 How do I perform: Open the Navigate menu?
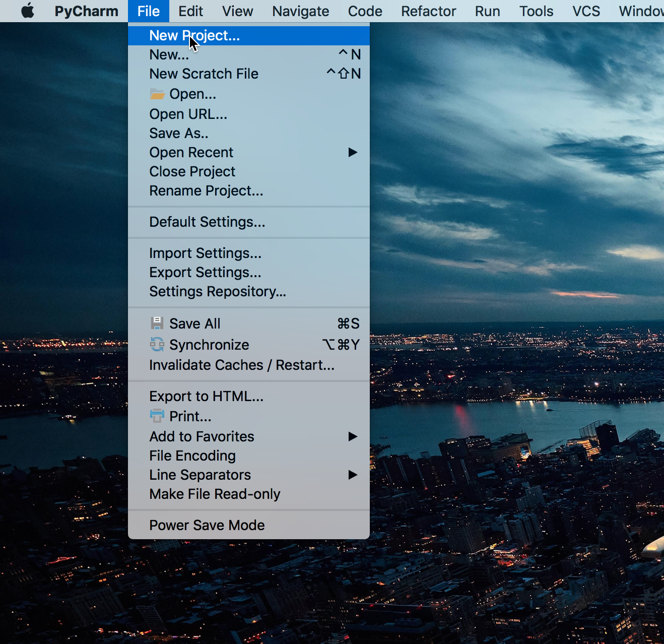point(300,11)
